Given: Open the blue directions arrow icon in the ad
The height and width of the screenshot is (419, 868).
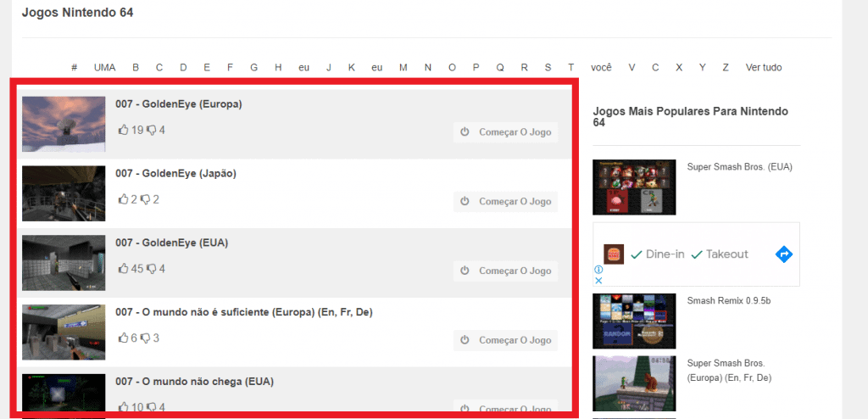Looking at the screenshot, I should (784, 254).
